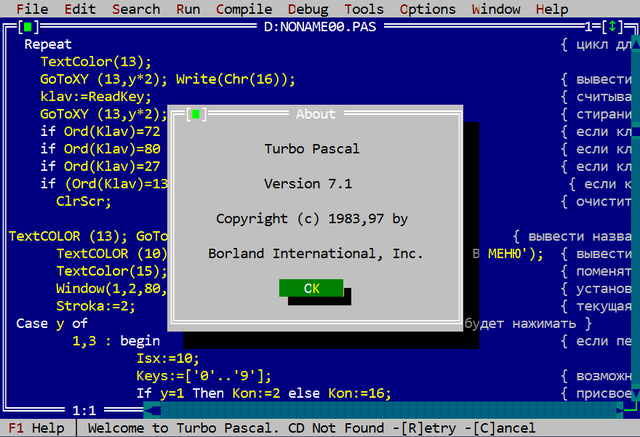Click the Case y of line
The image size is (640, 437).
pyautogui.click(x=52, y=324)
